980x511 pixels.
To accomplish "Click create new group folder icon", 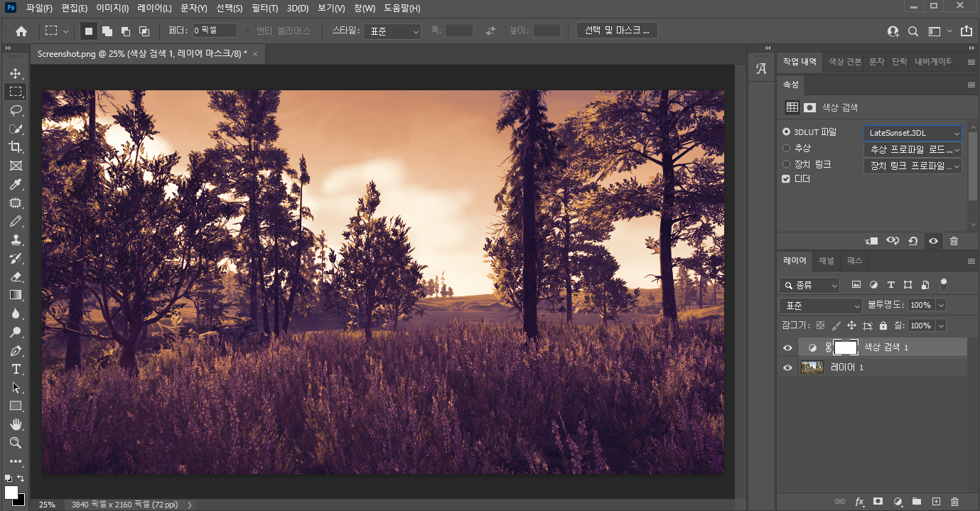I will (x=917, y=502).
